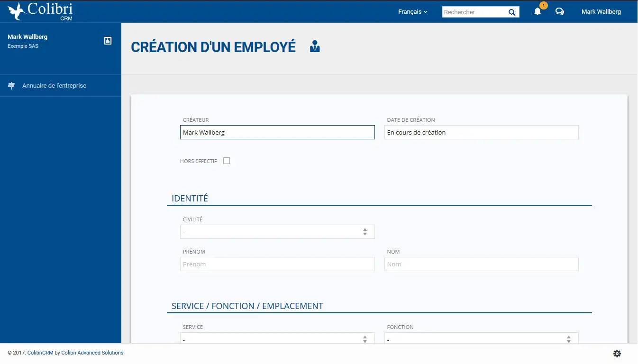Expand the Service dropdown

click(277, 338)
